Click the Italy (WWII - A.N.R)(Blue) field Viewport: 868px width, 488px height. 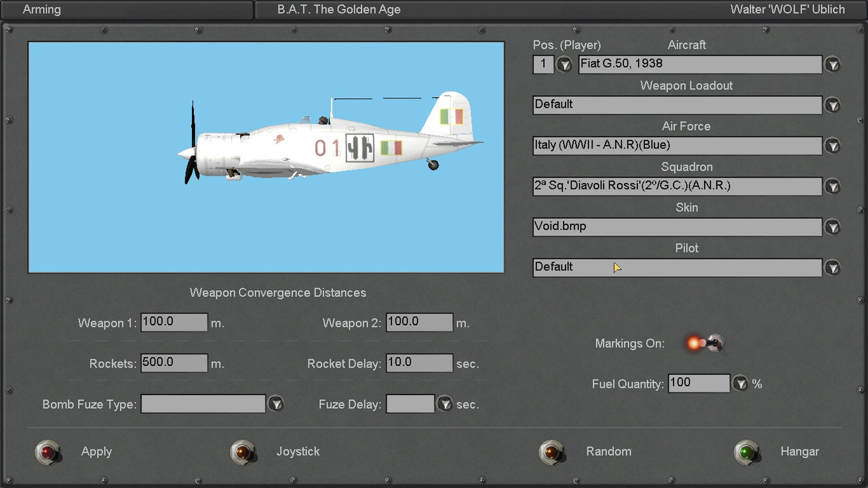click(677, 146)
